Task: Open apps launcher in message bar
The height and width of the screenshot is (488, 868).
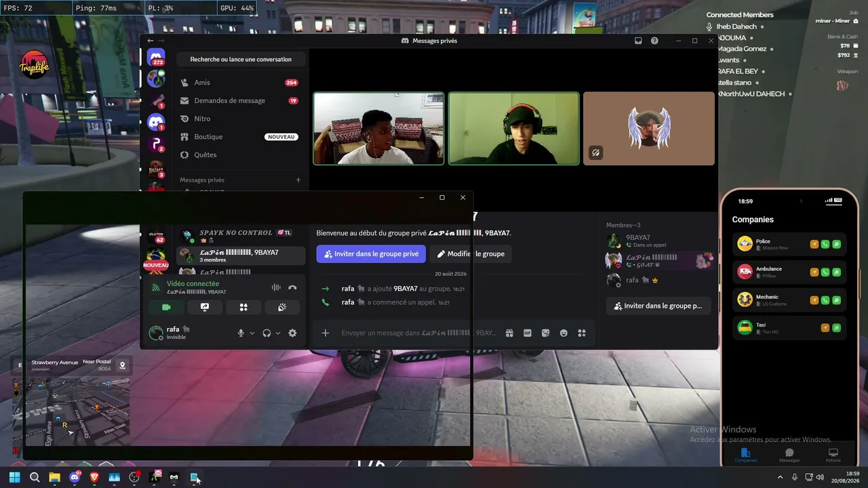Action: (x=581, y=333)
